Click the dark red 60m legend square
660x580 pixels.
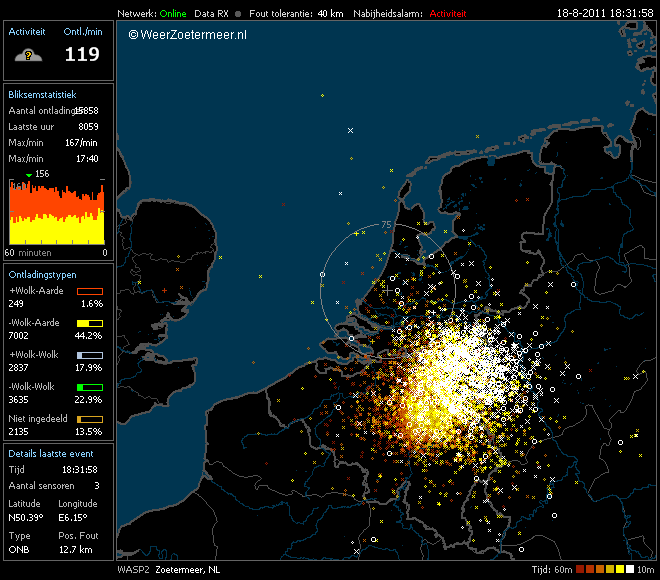579,569
